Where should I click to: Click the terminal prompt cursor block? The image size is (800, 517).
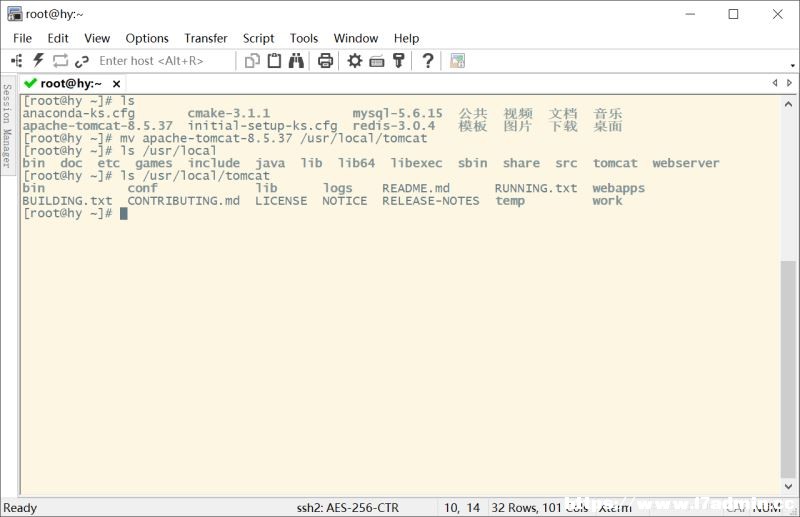click(123, 214)
